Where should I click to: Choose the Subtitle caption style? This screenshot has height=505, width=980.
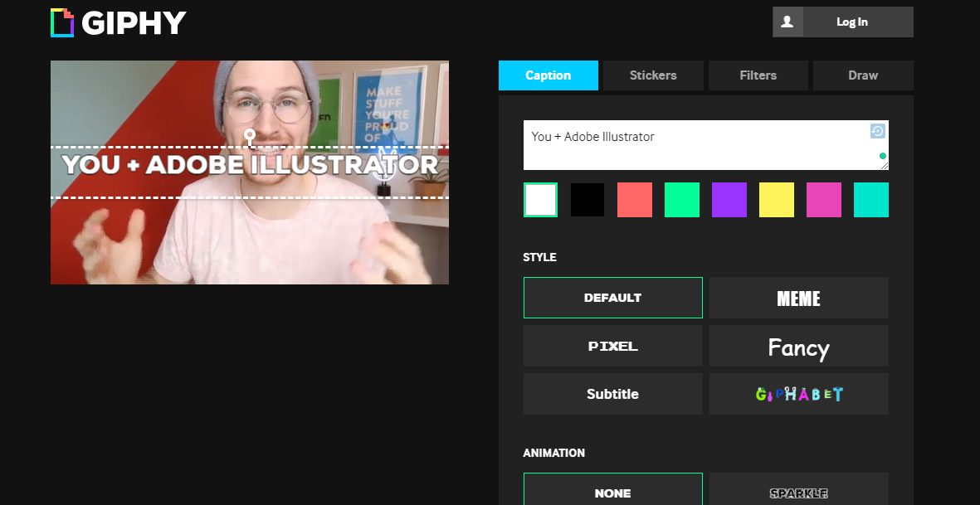tap(612, 394)
